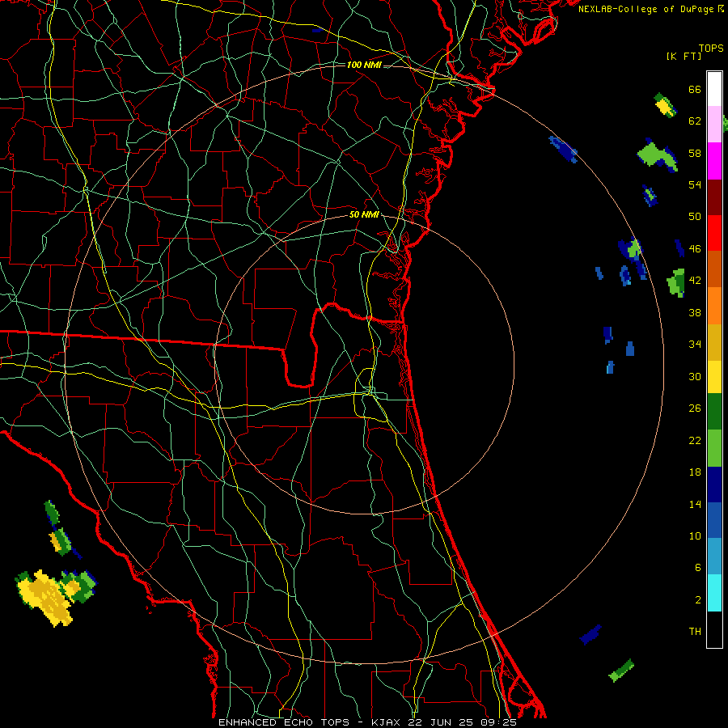Click the legend value 42

tap(695, 281)
